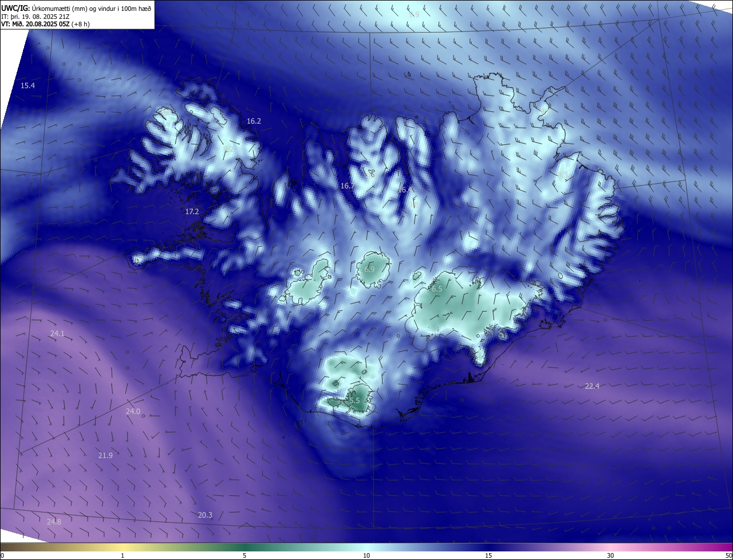Click the 20.3 value label on the map
733x560 pixels.
205,515
